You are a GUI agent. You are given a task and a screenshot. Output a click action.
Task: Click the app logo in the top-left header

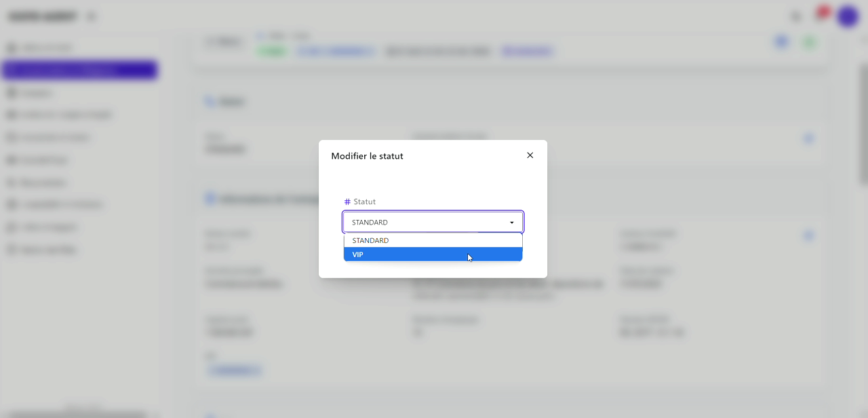[x=42, y=16]
